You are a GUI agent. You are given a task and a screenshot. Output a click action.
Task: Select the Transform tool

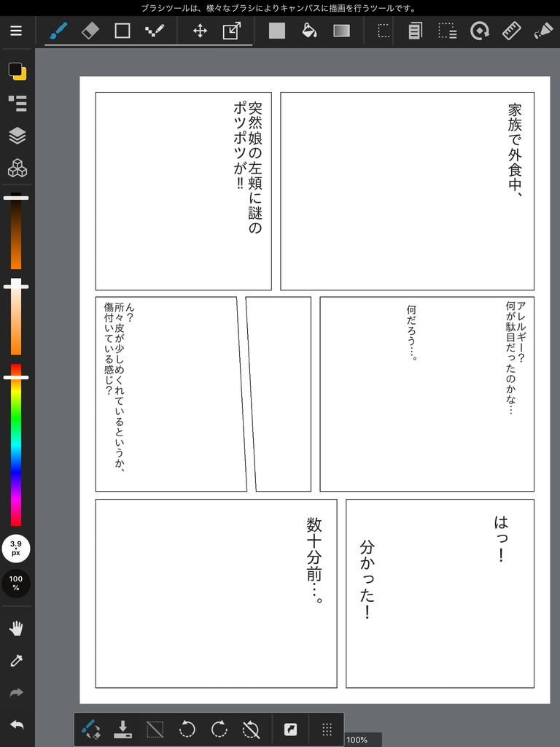[x=232, y=31]
